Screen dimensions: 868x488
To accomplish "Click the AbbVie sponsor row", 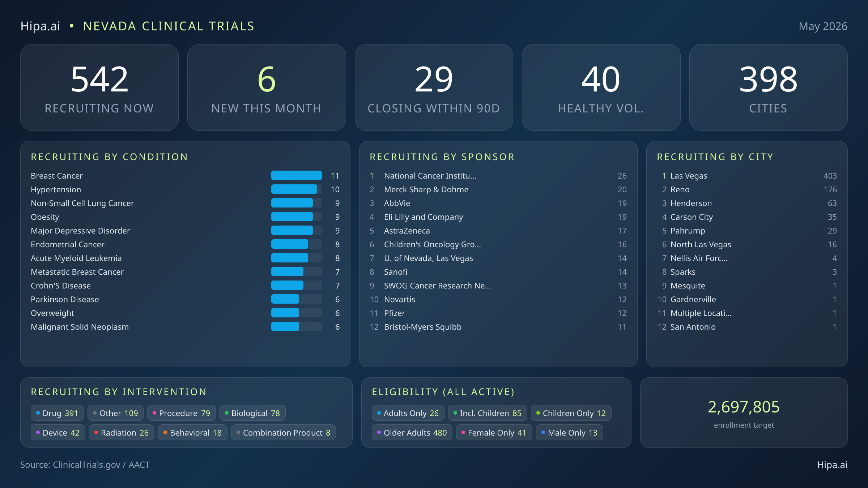I will (498, 203).
